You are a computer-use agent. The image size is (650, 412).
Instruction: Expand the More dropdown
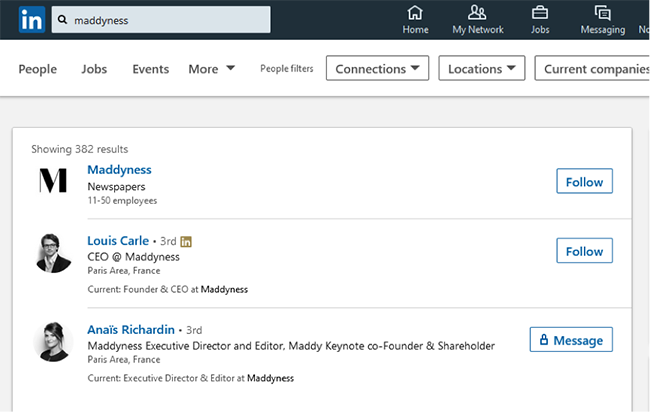pos(211,69)
